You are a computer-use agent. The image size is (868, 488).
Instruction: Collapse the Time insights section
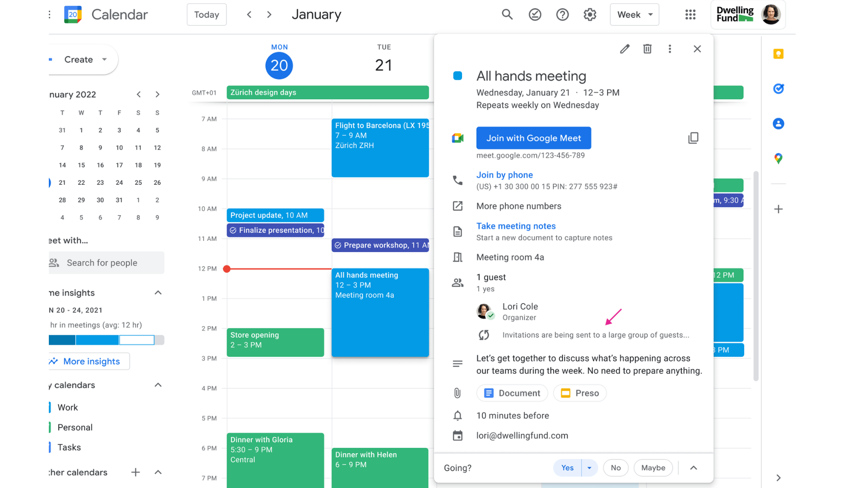(158, 292)
